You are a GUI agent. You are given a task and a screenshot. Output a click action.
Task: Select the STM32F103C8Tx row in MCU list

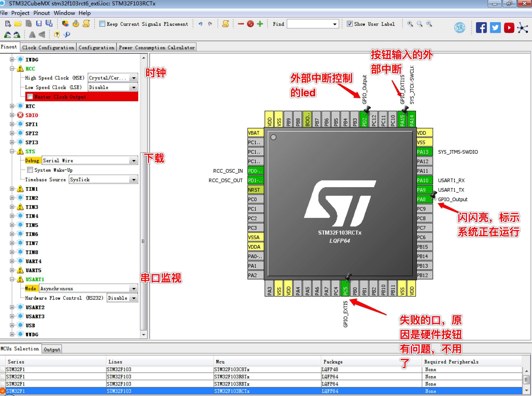(x=232, y=369)
